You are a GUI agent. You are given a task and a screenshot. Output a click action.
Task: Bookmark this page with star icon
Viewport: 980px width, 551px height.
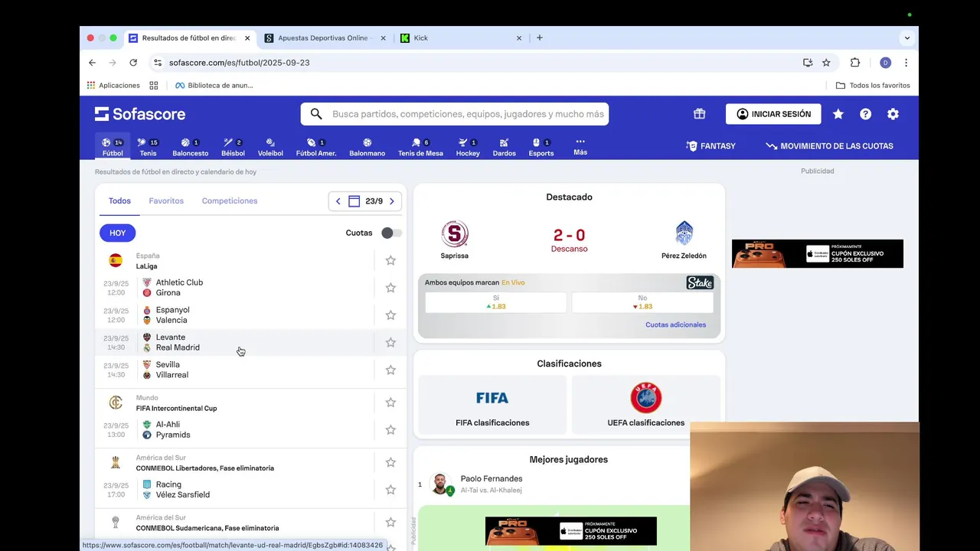tap(826, 63)
